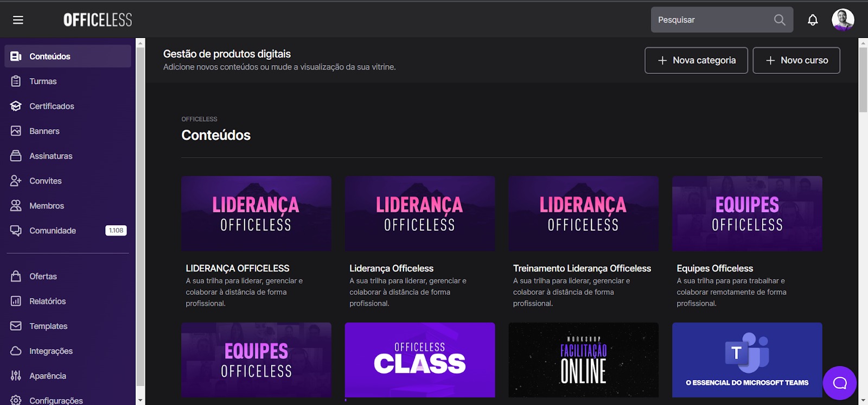Select Banners in the sidebar

point(68,131)
